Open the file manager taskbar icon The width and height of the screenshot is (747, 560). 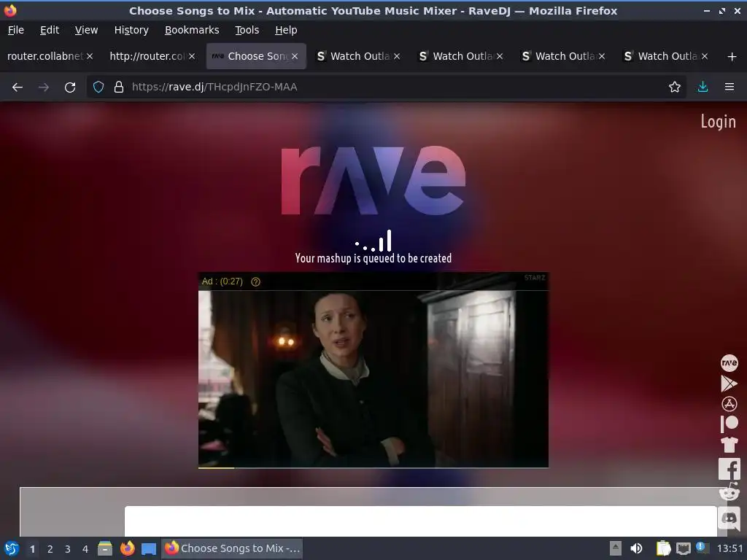click(105, 548)
